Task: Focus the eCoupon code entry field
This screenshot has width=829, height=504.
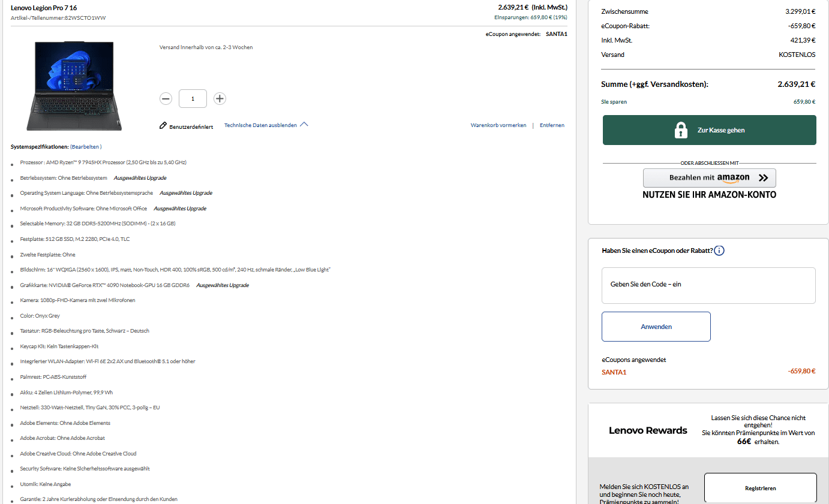Action: point(708,285)
